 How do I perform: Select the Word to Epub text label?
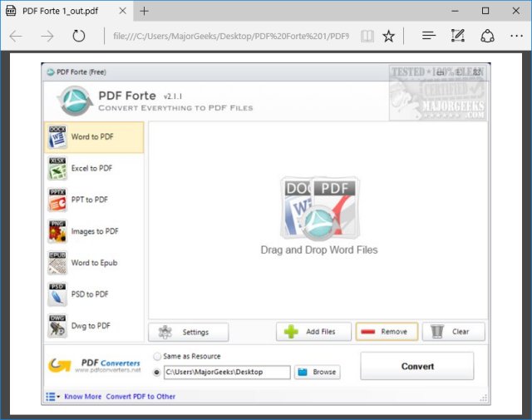point(94,263)
